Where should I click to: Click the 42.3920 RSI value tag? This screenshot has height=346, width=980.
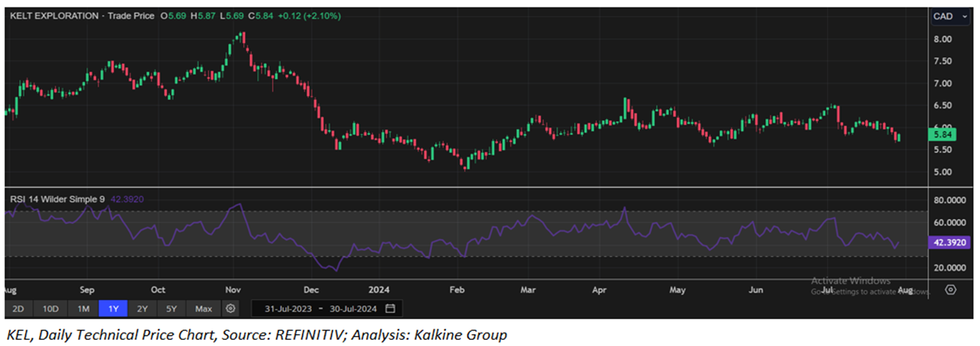point(948,243)
